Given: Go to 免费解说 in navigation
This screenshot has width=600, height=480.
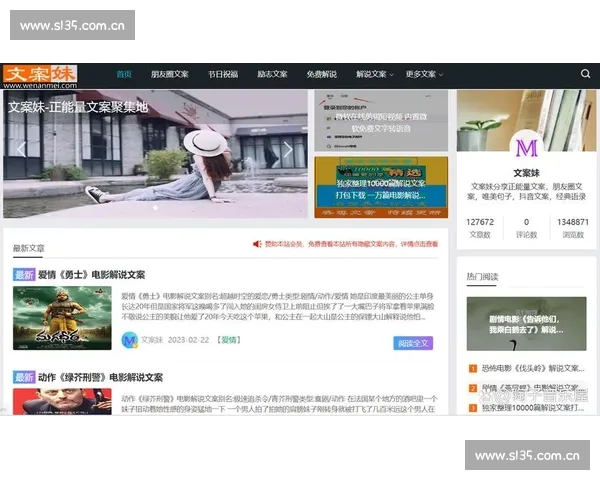Looking at the screenshot, I should [322, 74].
